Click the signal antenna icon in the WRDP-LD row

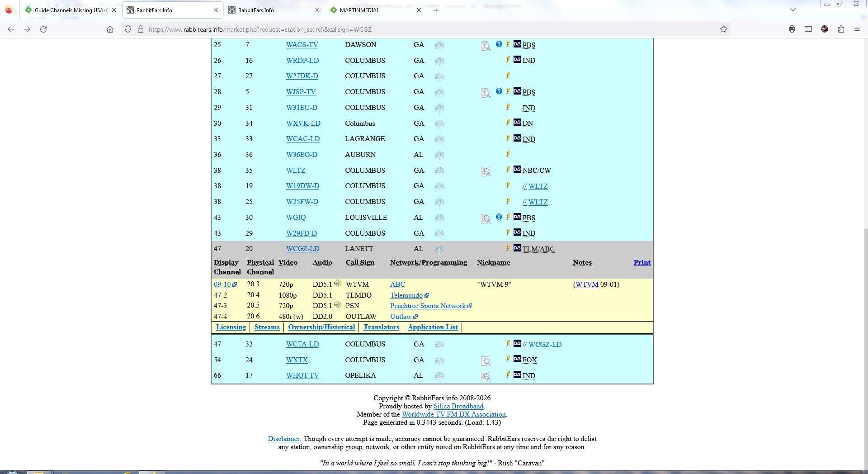[x=439, y=61]
